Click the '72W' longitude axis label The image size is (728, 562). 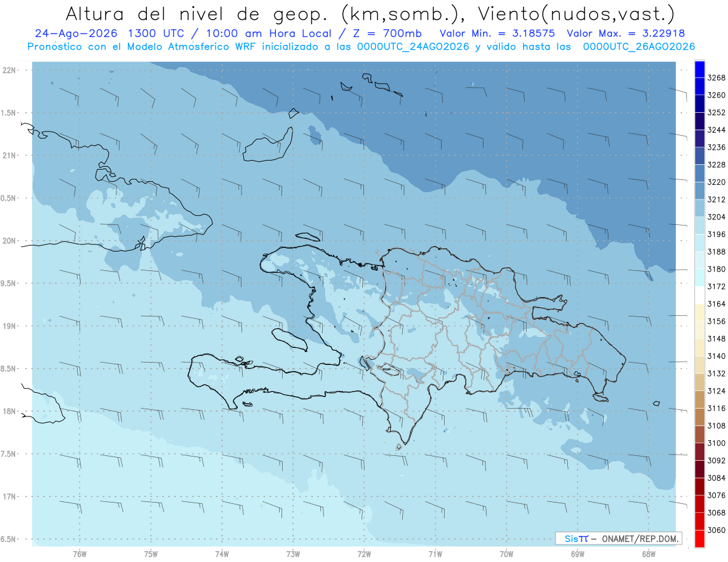[364, 554]
